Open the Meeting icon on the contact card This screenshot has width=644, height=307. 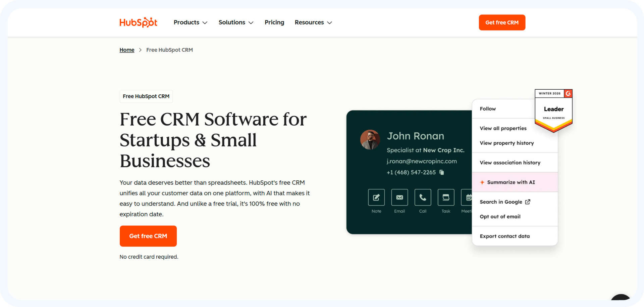click(468, 198)
